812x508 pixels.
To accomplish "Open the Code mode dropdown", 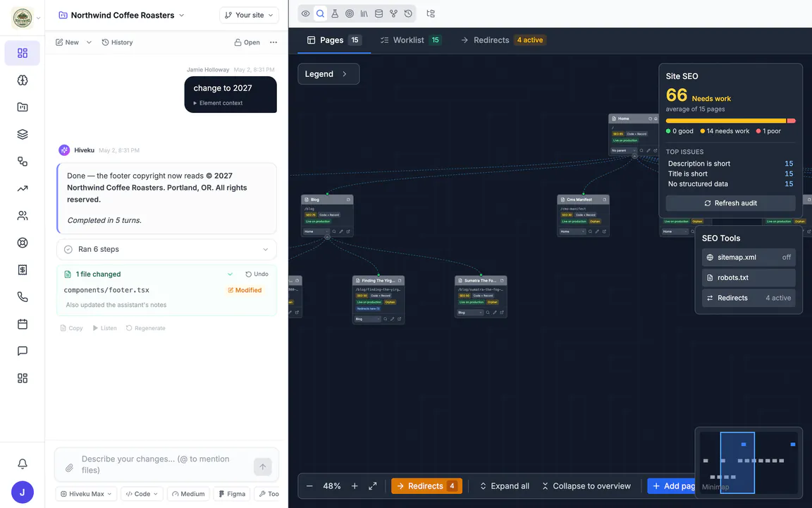I will tap(142, 494).
